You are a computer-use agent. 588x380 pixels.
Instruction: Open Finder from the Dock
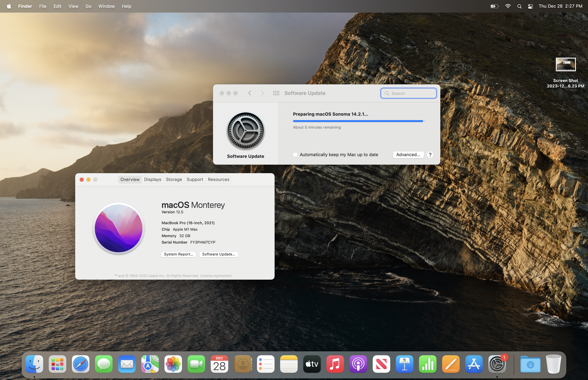[x=34, y=364]
